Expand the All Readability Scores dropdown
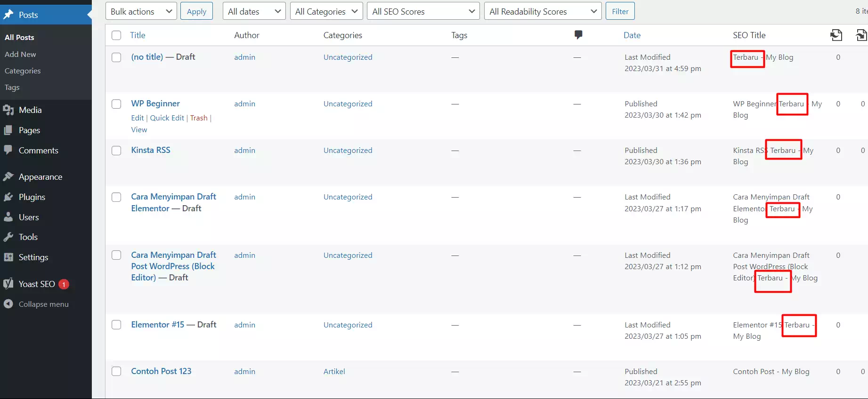Image resolution: width=868 pixels, height=399 pixels. pos(543,11)
